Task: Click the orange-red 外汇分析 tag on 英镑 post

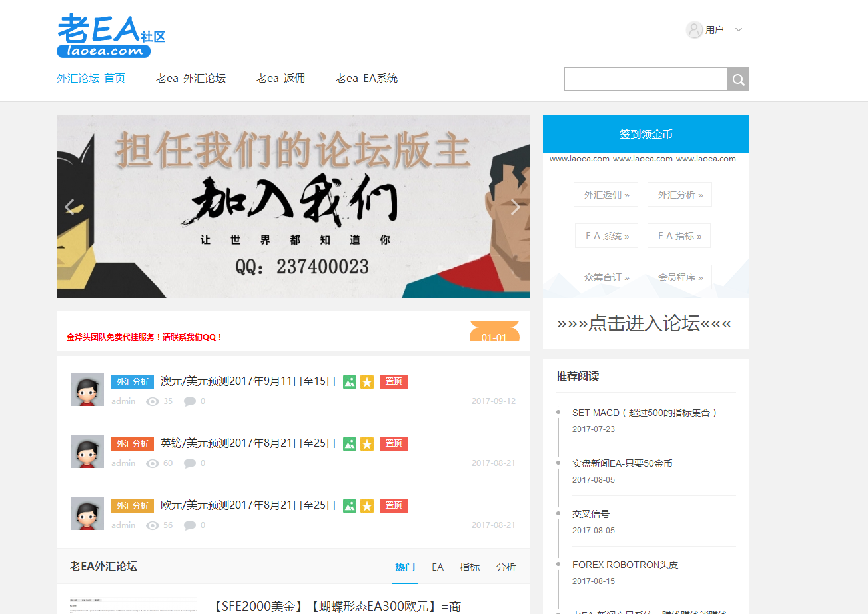Action: point(133,444)
